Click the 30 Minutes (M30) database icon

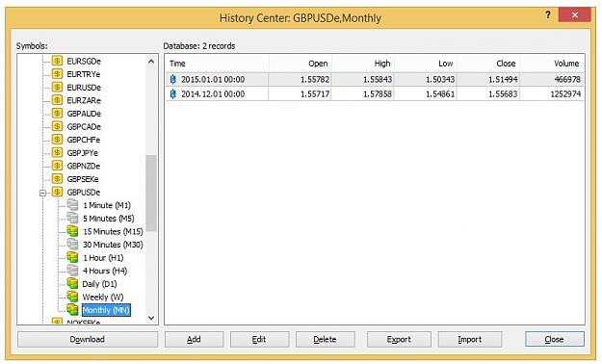tap(72, 244)
